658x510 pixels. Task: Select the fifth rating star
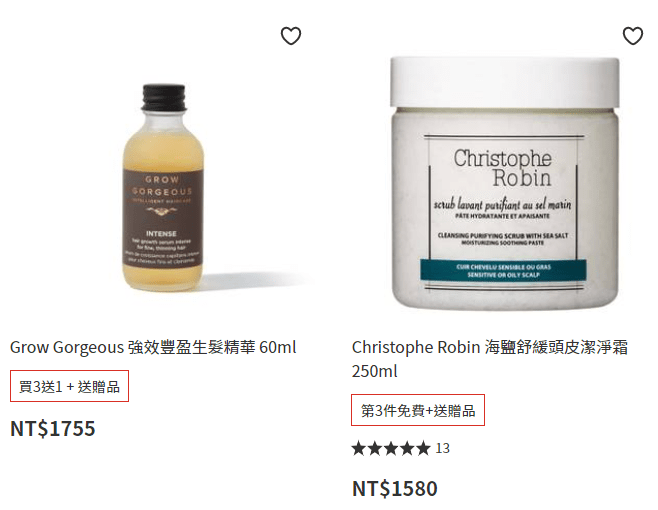(x=423, y=448)
